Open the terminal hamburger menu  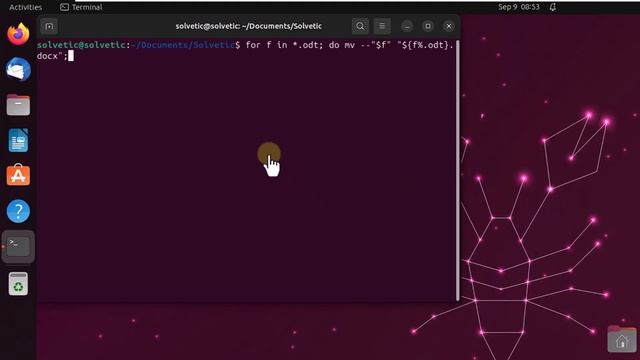[x=382, y=26]
